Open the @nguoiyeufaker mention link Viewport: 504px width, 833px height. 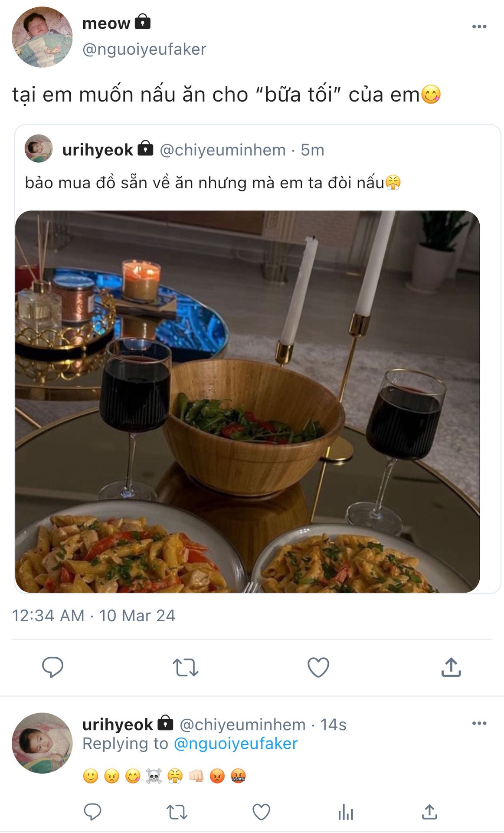point(236,744)
